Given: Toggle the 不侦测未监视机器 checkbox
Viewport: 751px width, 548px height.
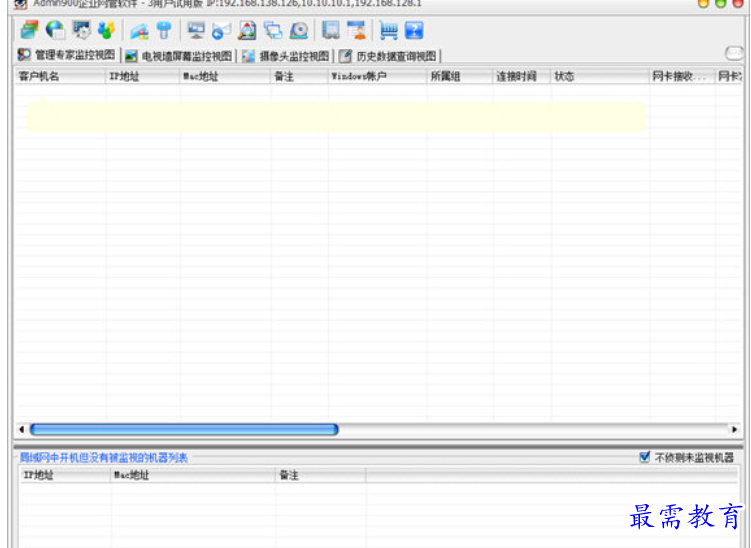Looking at the screenshot, I should [645, 457].
